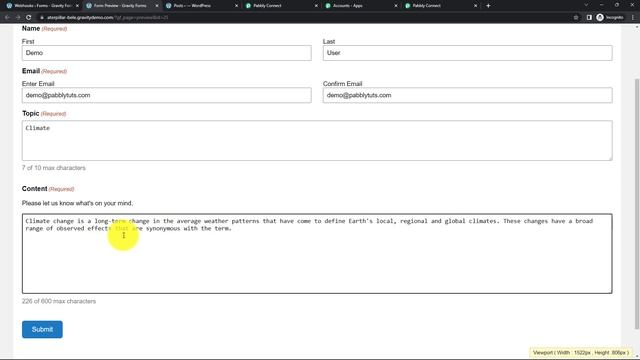Click '226 of 600 max characters' counter

pos(59,301)
